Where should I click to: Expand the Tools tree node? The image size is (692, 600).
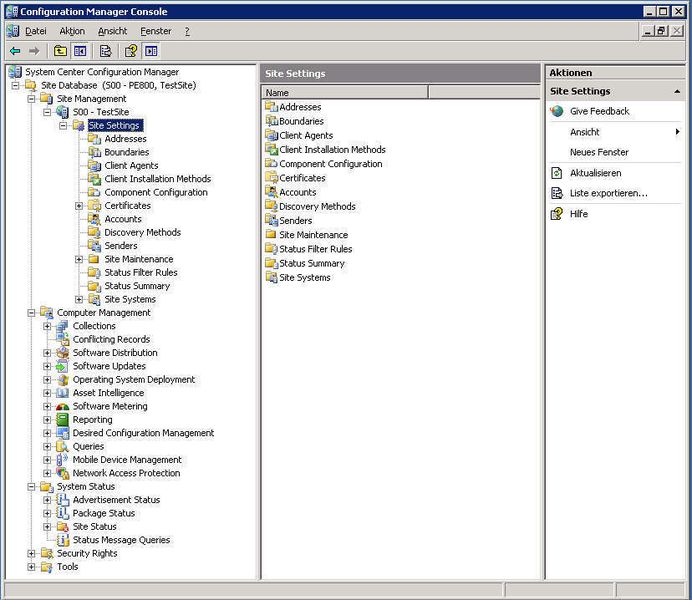coord(31,567)
